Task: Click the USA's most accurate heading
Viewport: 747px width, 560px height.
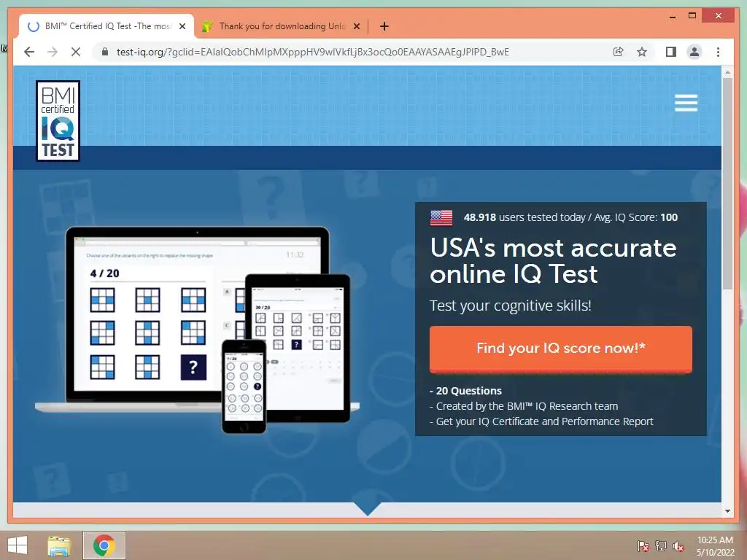Action: click(x=553, y=261)
